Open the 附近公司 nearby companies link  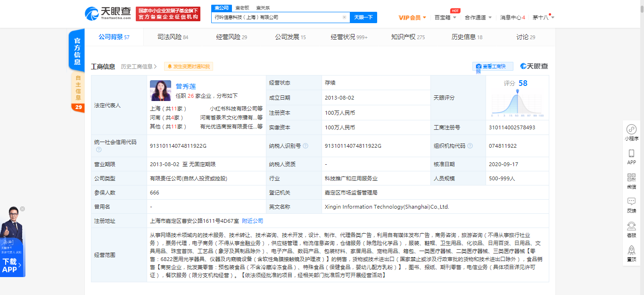(253, 221)
